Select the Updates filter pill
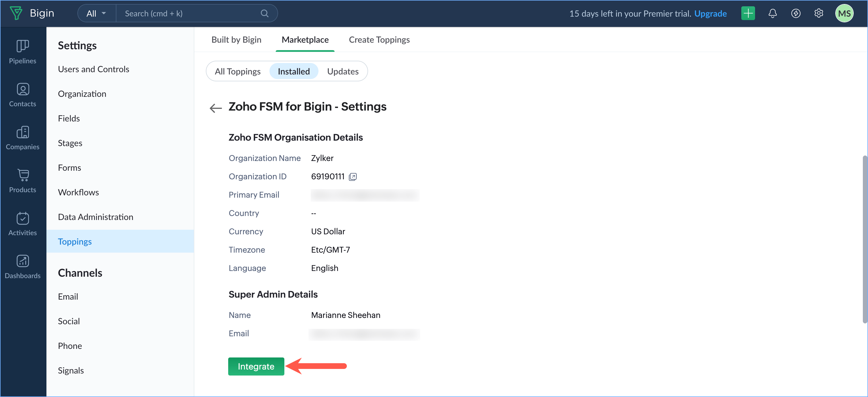The height and width of the screenshot is (397, 868). click(343, 71)
